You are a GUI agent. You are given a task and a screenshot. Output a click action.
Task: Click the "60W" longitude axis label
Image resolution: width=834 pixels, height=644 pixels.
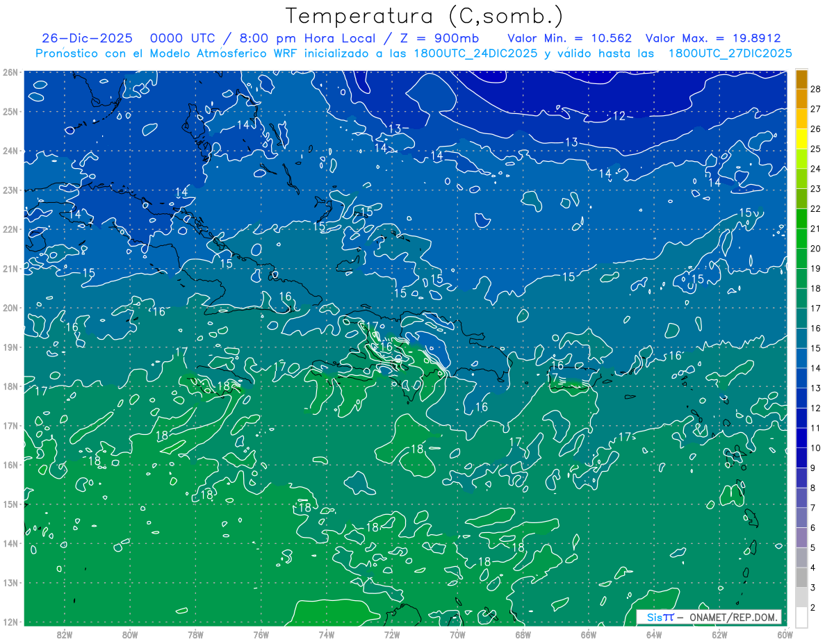(x=785, y=635)
